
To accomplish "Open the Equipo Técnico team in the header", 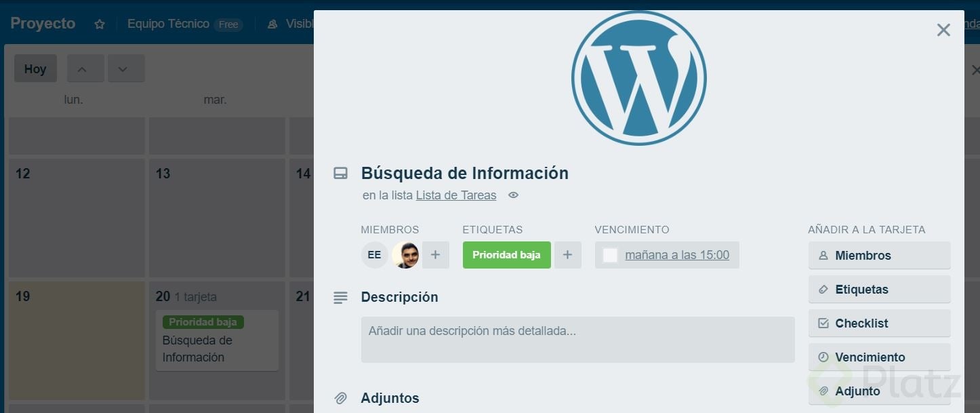I will coord(168,24).
